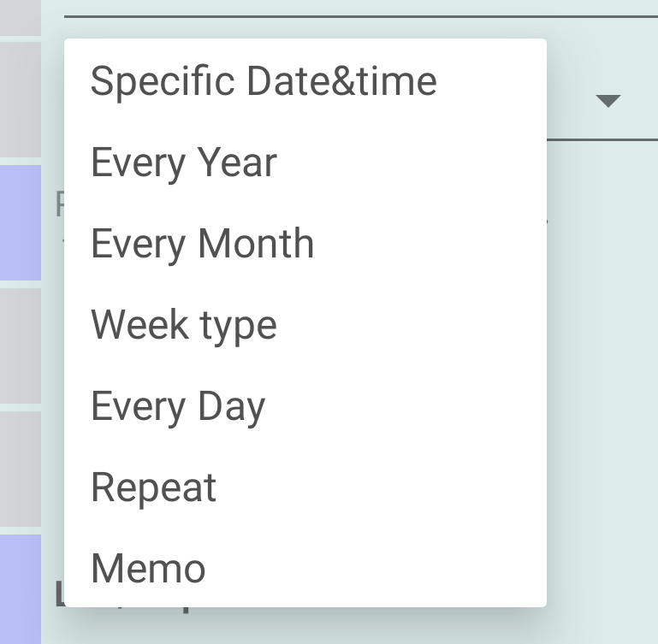Screen dimensions: 658x644
Task: Click the topmost gray cell in left strip
Action: point(21,17)
